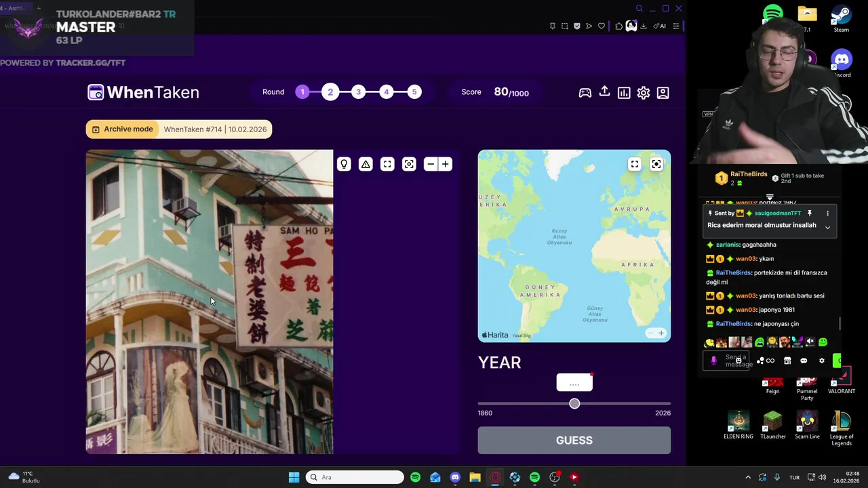Click the year slider handle

pos(574,403)
